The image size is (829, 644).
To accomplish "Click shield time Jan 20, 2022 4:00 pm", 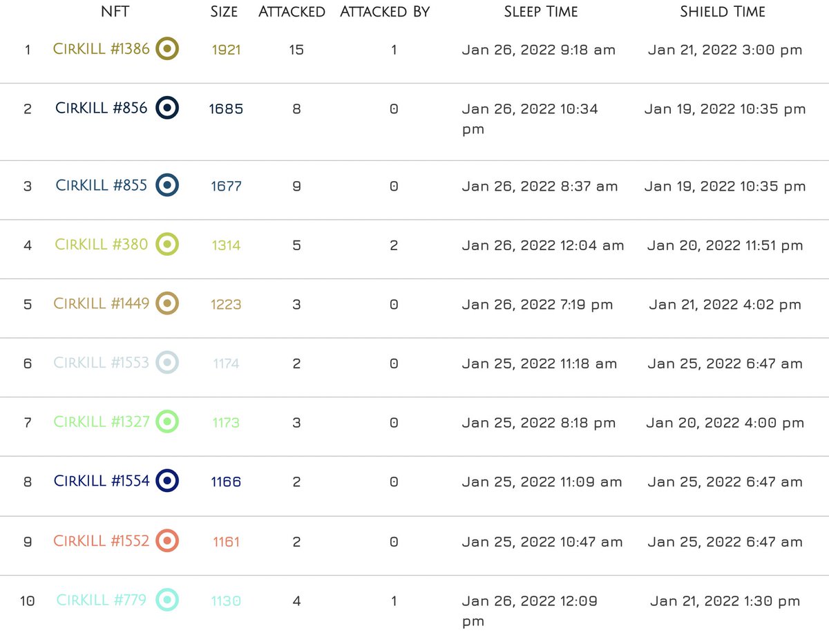I will tap(725, 423).
